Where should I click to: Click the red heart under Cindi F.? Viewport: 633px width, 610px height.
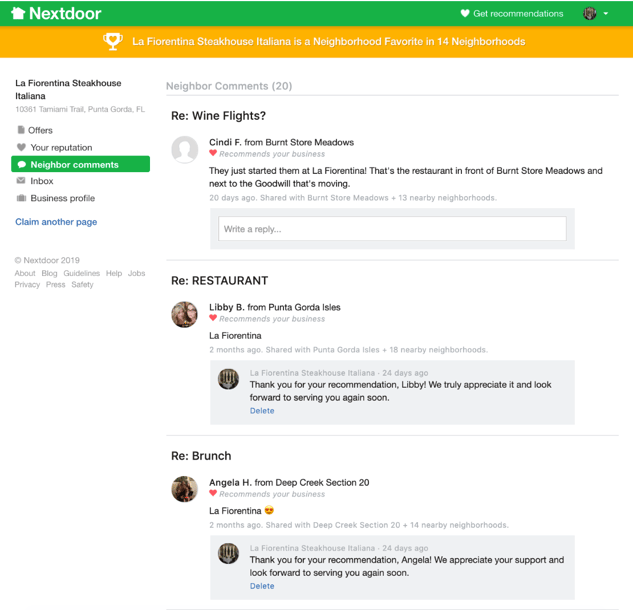click(x=213, y=153)
